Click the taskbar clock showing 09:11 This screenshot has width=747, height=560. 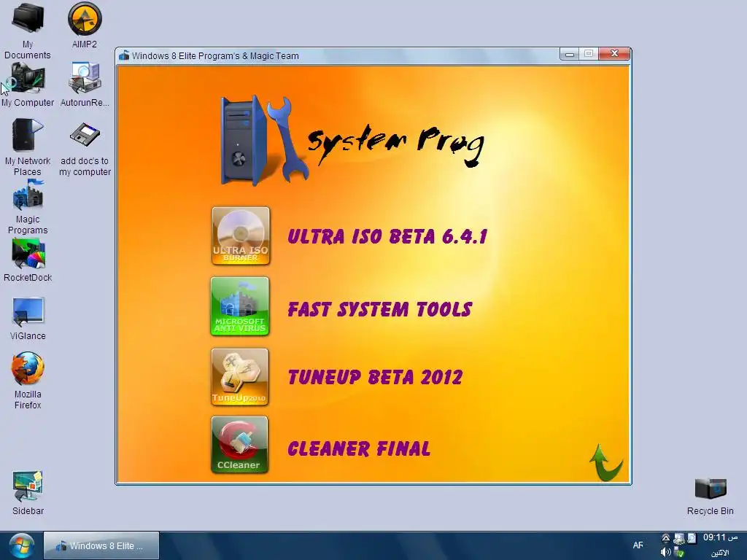(720, 537)
